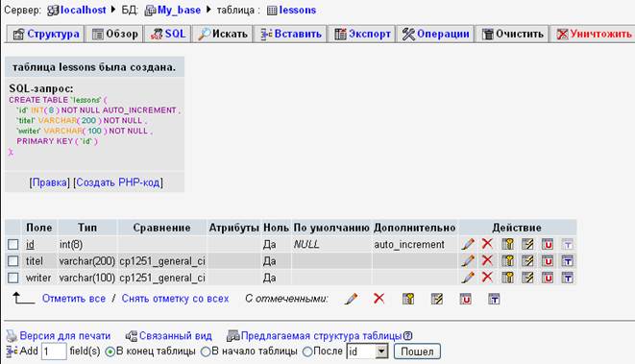
Task: Open the Экспорт tab
Action: pos(362,34)
